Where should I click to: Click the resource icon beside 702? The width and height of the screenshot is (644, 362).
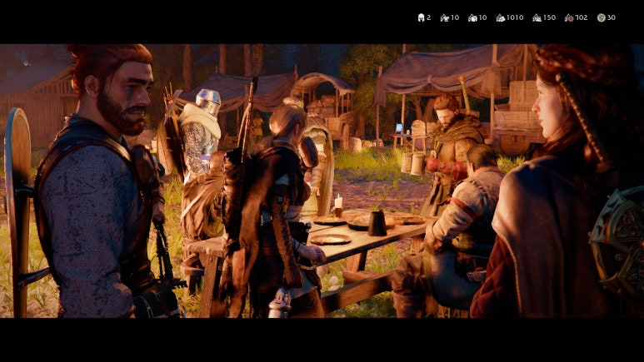[569, 17]
